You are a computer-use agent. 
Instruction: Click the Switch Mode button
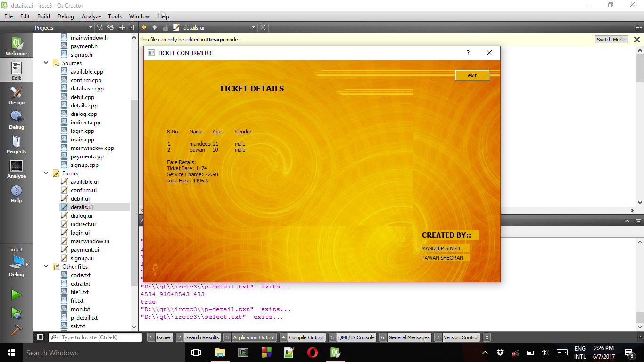[x=611, y=40]
